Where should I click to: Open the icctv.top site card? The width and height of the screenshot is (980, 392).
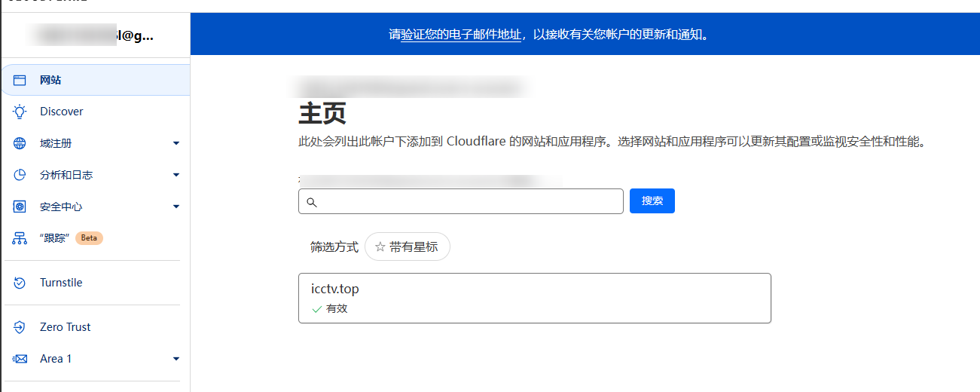click(x=534, y=298)
